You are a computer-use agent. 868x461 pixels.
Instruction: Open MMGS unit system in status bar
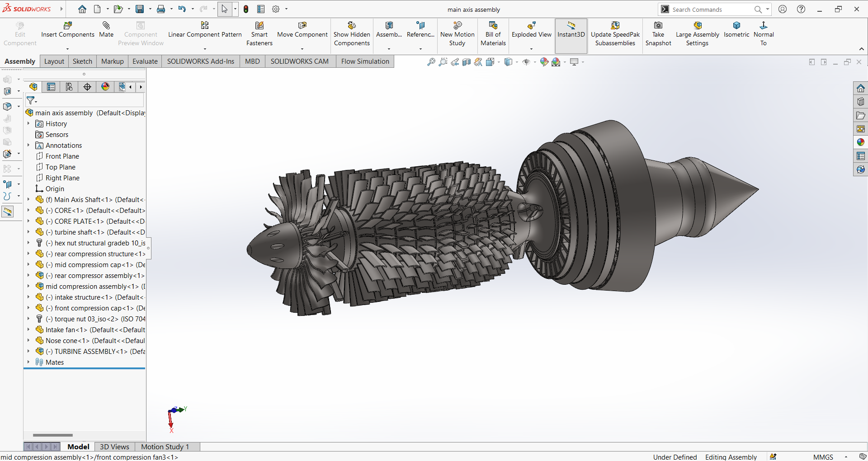[823, 457]
